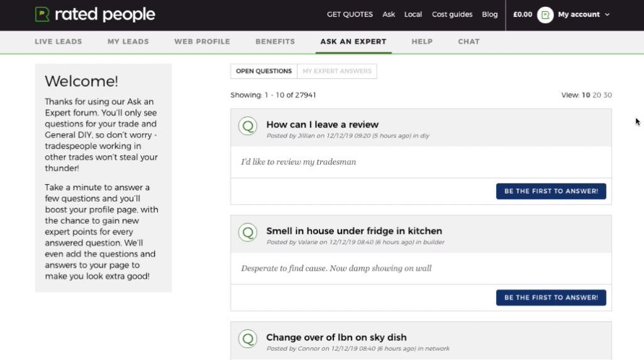The image size is (644, 360).
Task: Open the Web Profile section
Action: click(x=202, y=41)
